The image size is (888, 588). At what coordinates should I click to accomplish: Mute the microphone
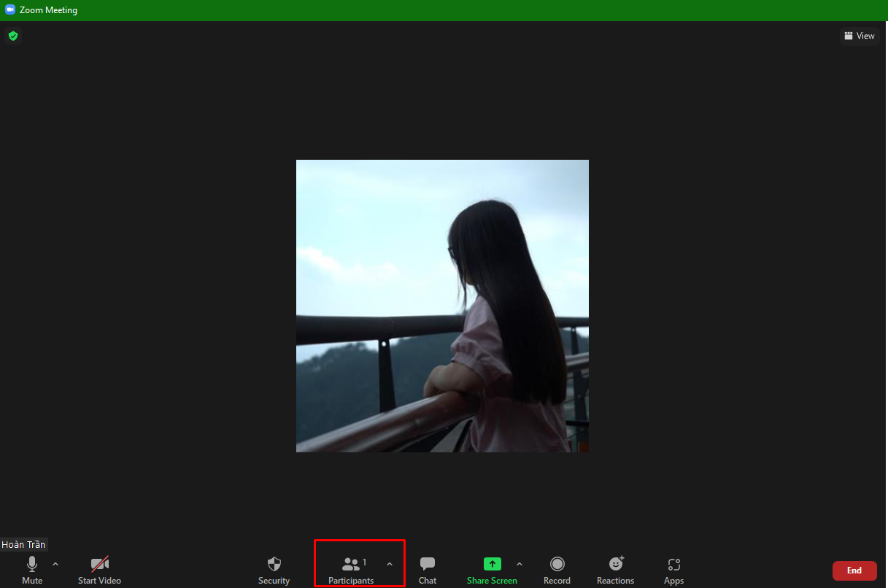pyautogui.click(x=31, y=569)
